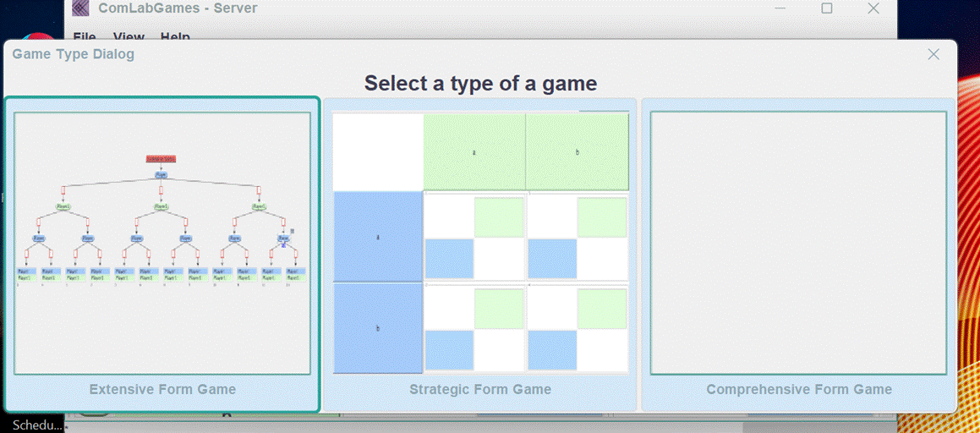
Task: Click the ComLabGames app icon in title bar
Action: point(80,8)
